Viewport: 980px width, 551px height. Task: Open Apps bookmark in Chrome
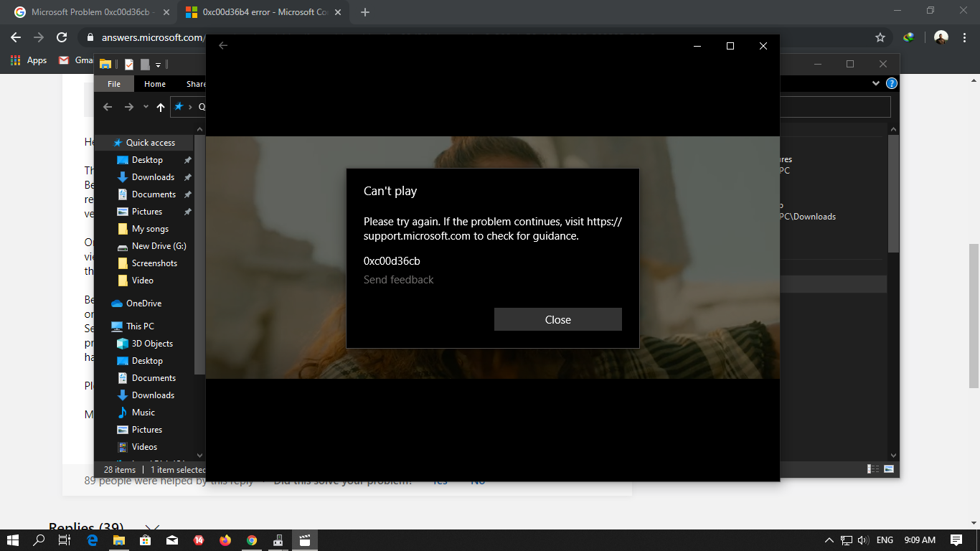pyautogui.click(x=29, y=60)
